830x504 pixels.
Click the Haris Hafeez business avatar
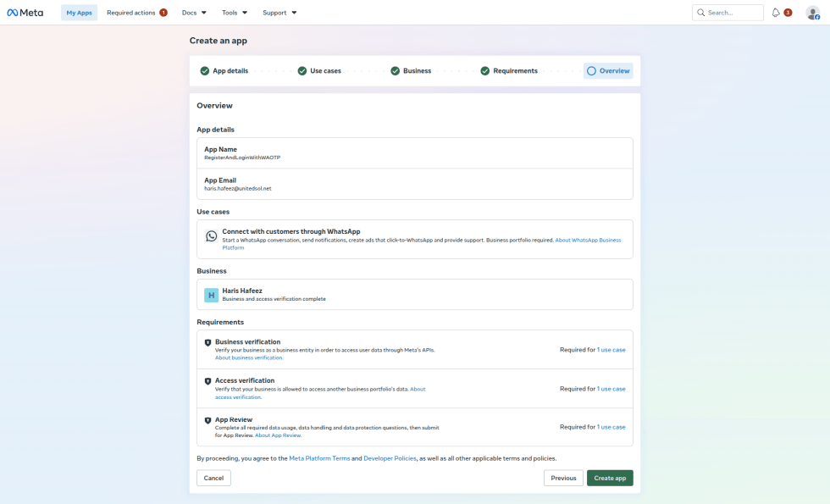pos(211,296)
